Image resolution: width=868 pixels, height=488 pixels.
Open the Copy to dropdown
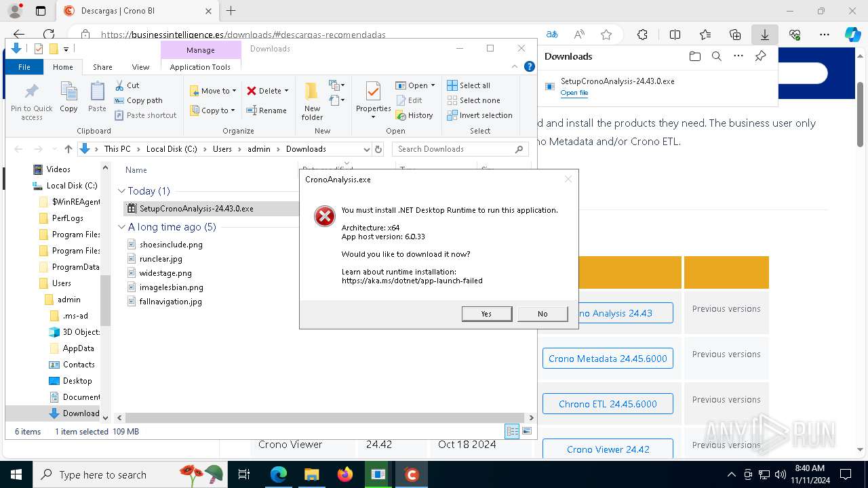(213, 110)
